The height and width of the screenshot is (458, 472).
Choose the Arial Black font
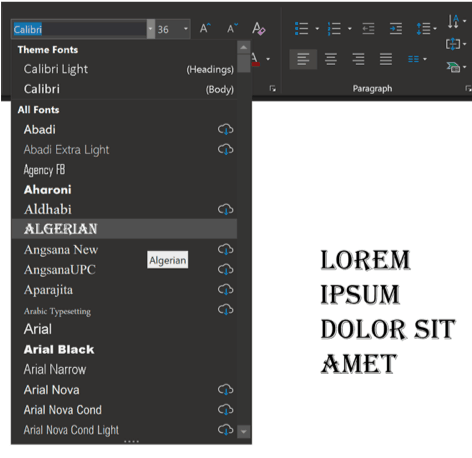click(x=124, y=349)
